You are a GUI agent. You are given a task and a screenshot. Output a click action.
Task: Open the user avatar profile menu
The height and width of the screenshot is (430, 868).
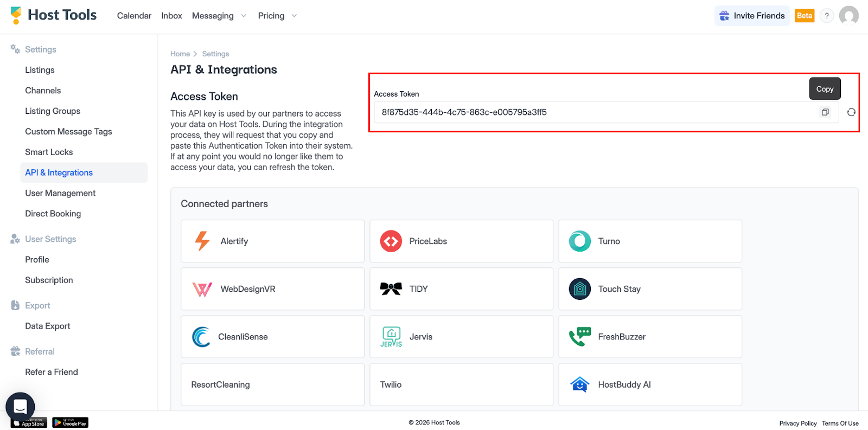pyautogui.click(x=848, y=16)
